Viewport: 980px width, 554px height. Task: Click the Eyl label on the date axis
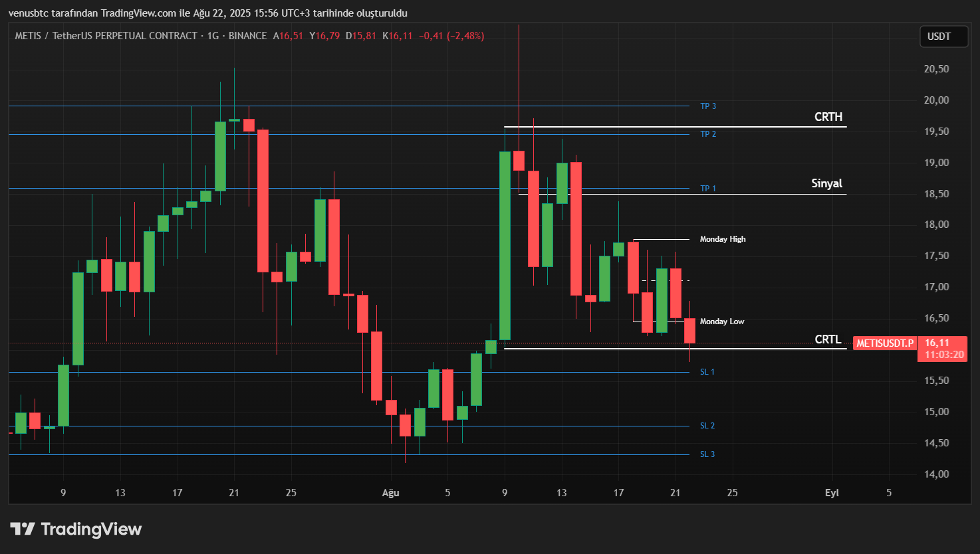tap(831, 493)
